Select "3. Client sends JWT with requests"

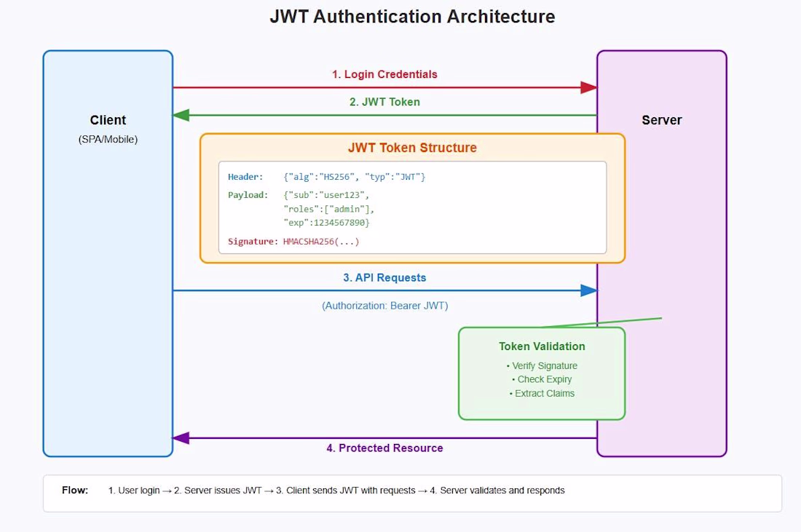pyautogui.click(x=345, y=490)
